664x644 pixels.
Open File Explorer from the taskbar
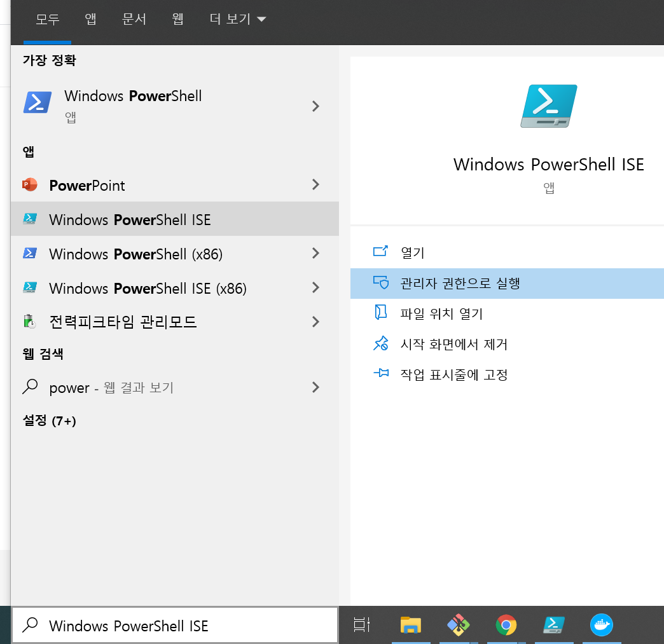coord(410,625)
